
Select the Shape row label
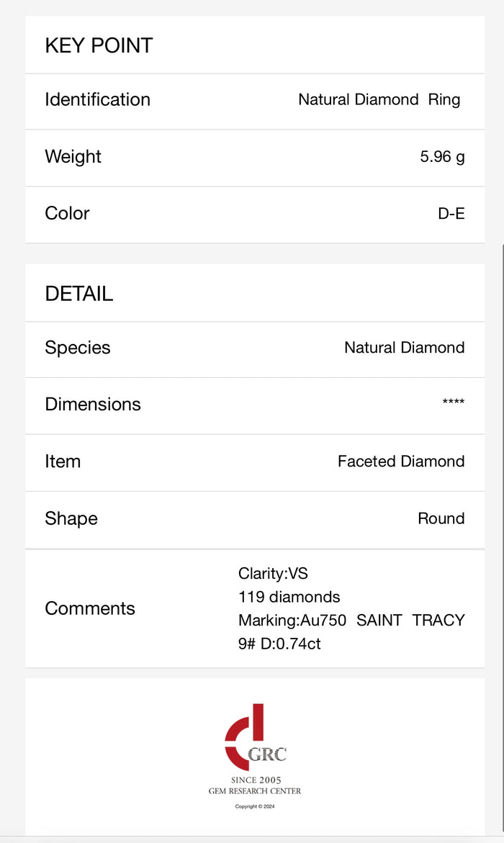(71, 518)
